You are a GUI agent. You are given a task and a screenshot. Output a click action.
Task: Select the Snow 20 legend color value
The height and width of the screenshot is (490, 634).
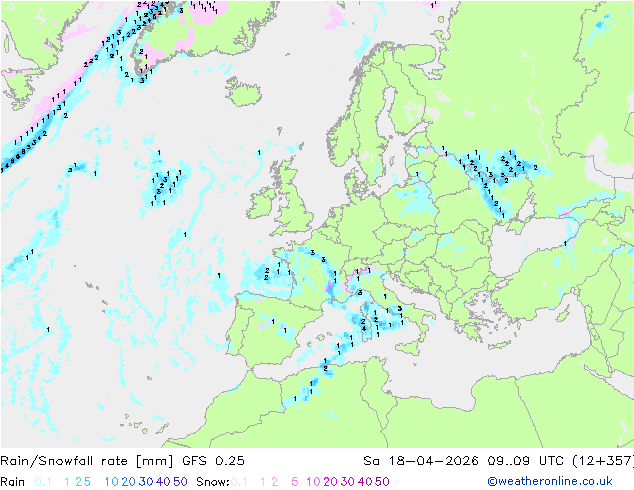coord(330,482)
